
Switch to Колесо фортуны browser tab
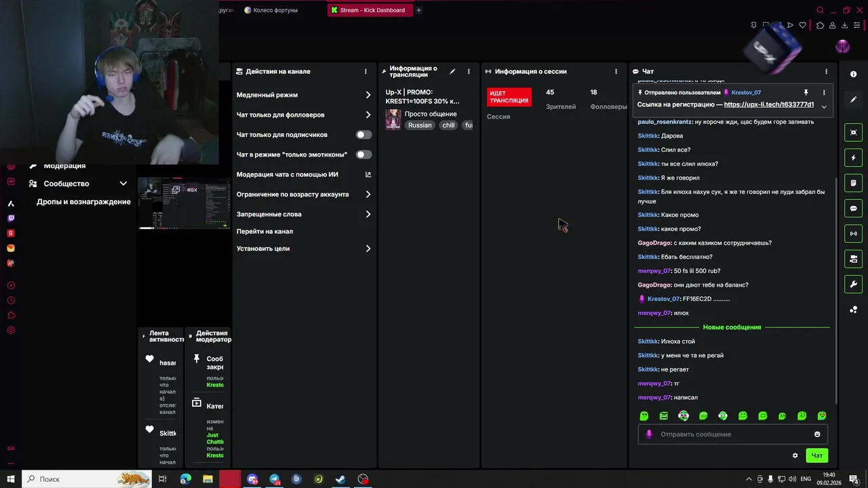[x=271, y=10]
